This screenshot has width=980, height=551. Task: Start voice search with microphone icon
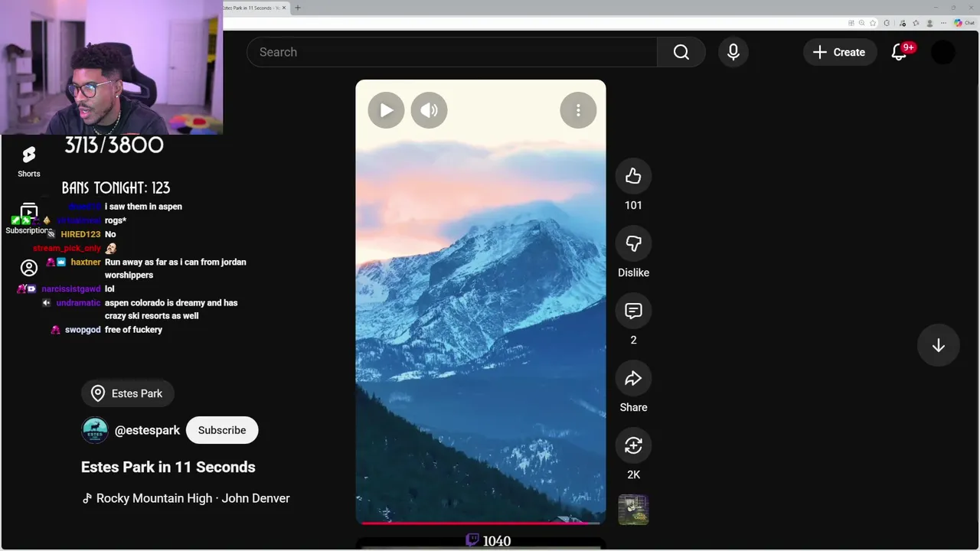733,52
